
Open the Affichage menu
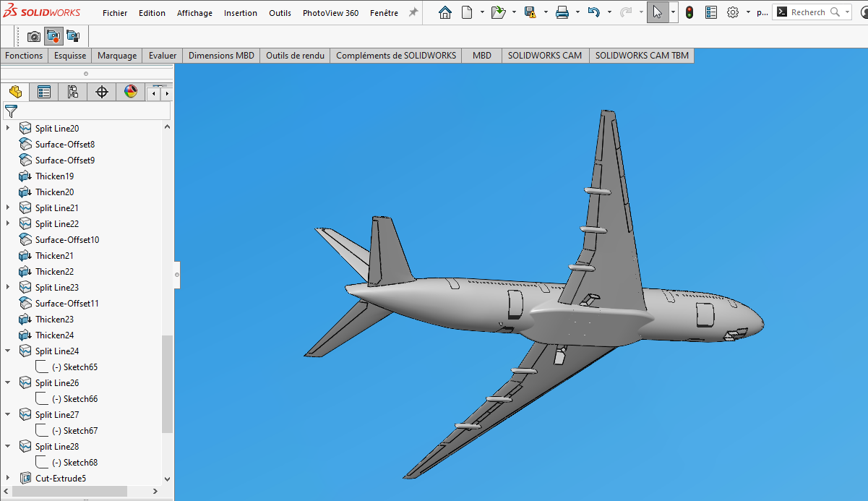(x=195, y=13)
